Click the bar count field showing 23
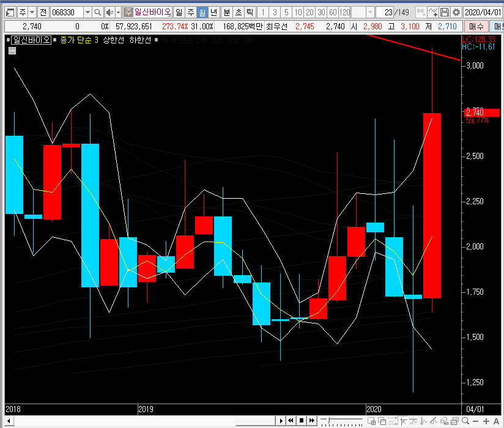 [385, 12]
